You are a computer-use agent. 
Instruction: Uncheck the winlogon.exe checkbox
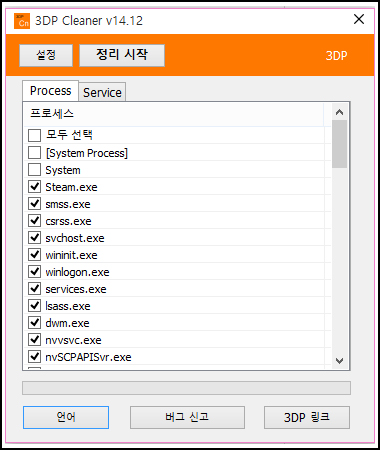coord(35,272)
